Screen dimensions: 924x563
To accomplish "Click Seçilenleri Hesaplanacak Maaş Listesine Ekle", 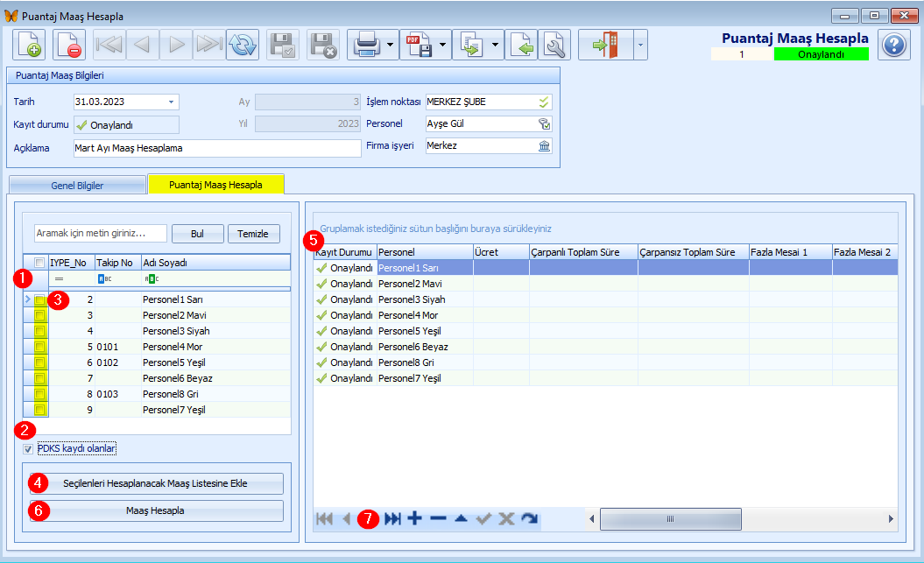I will tap(156, 483).
